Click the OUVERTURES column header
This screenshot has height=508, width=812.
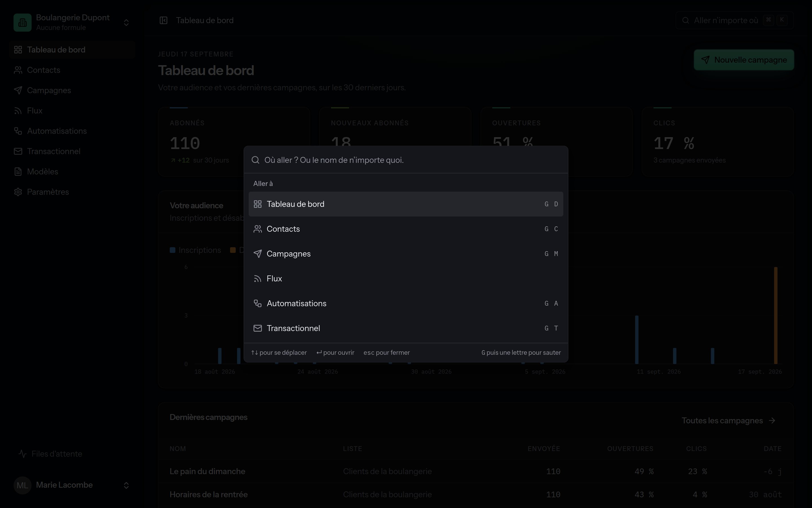pyautogui.click(x=630, y=448)
